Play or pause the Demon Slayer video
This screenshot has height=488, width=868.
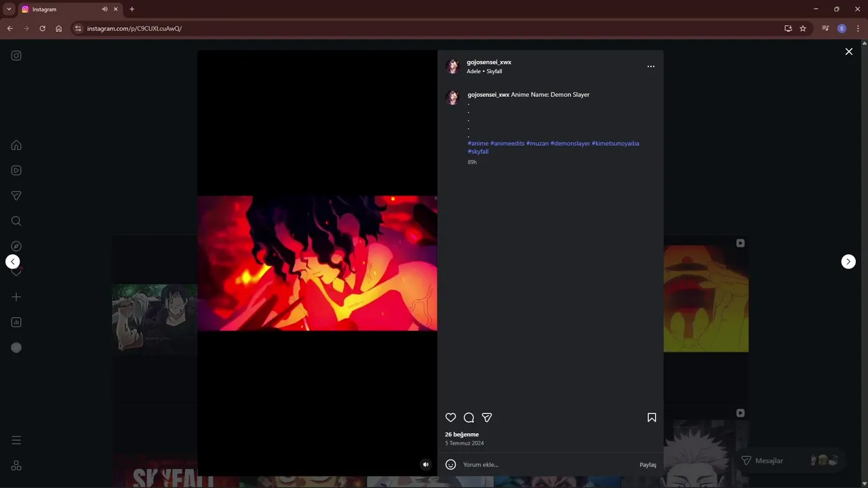[317, 263]
